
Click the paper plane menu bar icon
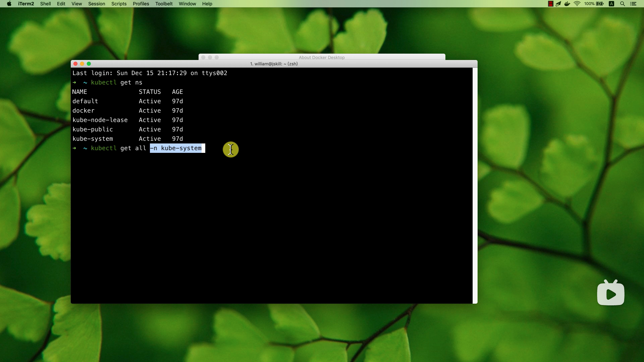558,4
